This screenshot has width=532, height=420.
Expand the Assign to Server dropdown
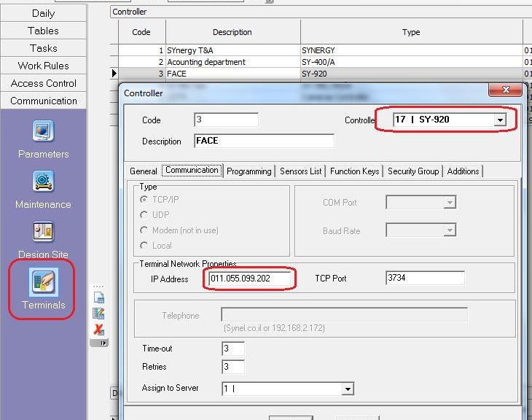[x=348, y=389]
